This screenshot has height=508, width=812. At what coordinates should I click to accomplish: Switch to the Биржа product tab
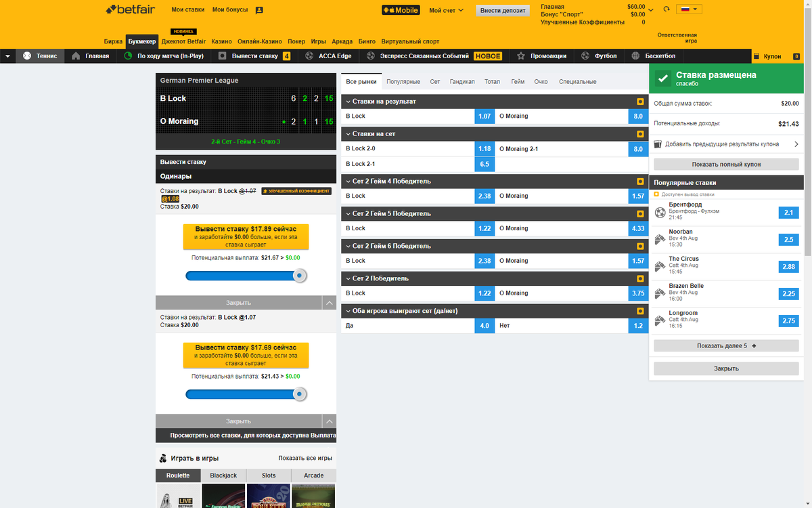click(114, 41)
